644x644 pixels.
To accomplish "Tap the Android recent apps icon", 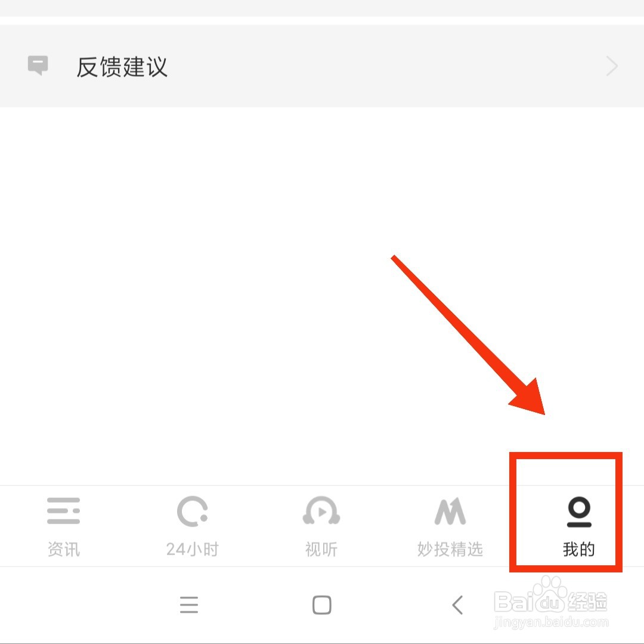I will (189, 605).
